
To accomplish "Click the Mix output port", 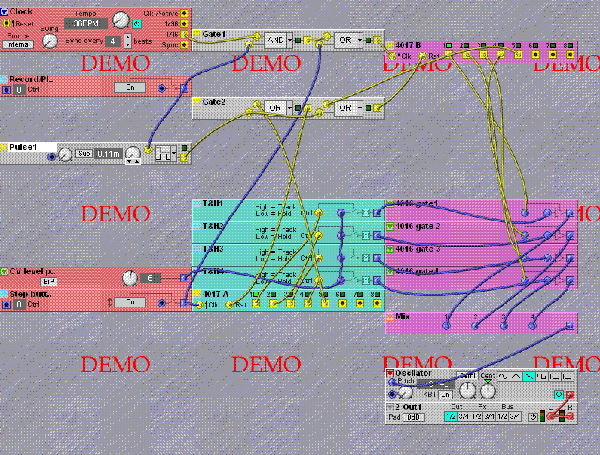I will tap(570, 326).
